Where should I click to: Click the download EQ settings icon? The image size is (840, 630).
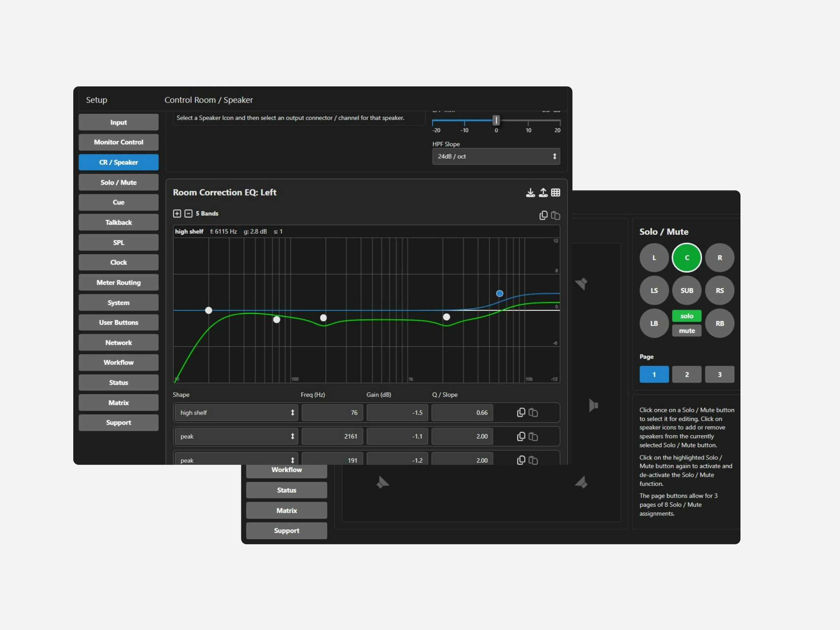pyautogui.click(x=530, y=192)
